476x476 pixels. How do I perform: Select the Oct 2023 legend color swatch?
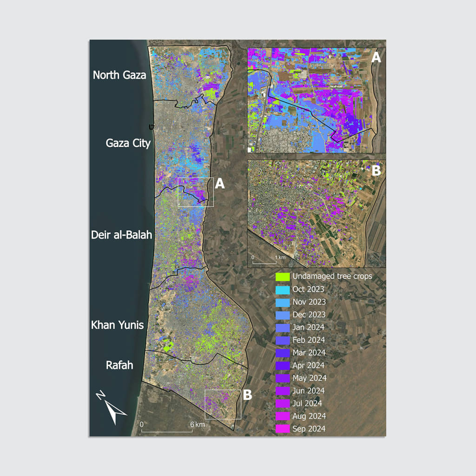[x=283, y=289]
